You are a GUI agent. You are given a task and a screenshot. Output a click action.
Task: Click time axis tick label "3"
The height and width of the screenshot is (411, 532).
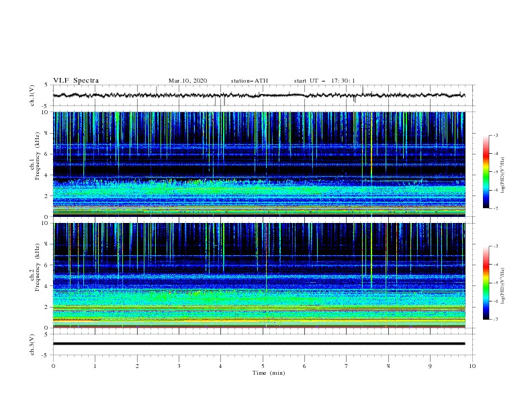click(179, 366)
